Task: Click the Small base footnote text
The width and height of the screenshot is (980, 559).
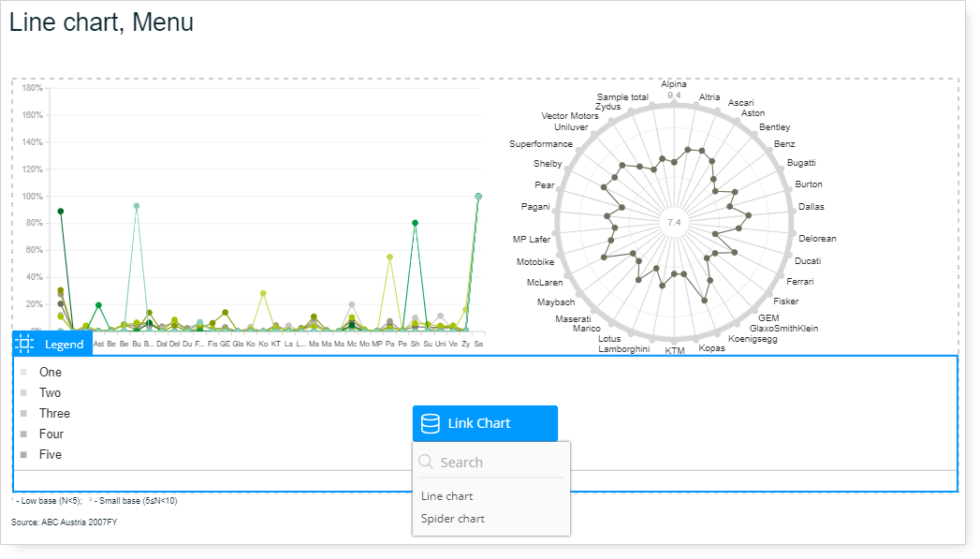Action: point(134,501)
